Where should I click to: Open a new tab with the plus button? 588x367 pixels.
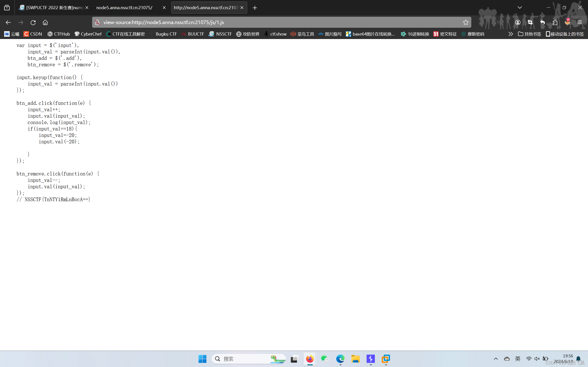pyautogui.click(x=255, y=8)
